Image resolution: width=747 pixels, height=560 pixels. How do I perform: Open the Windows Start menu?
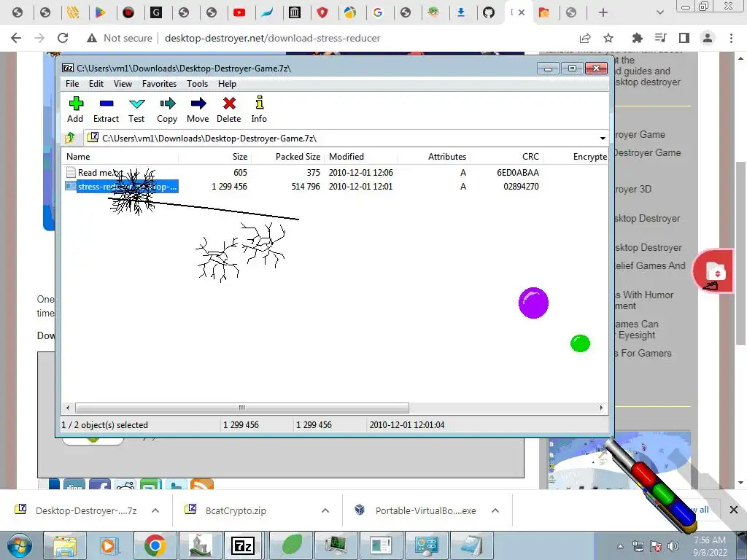19,545
